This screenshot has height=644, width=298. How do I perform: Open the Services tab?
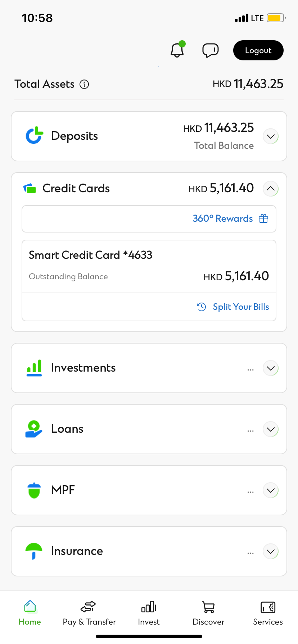coord(268,613)
